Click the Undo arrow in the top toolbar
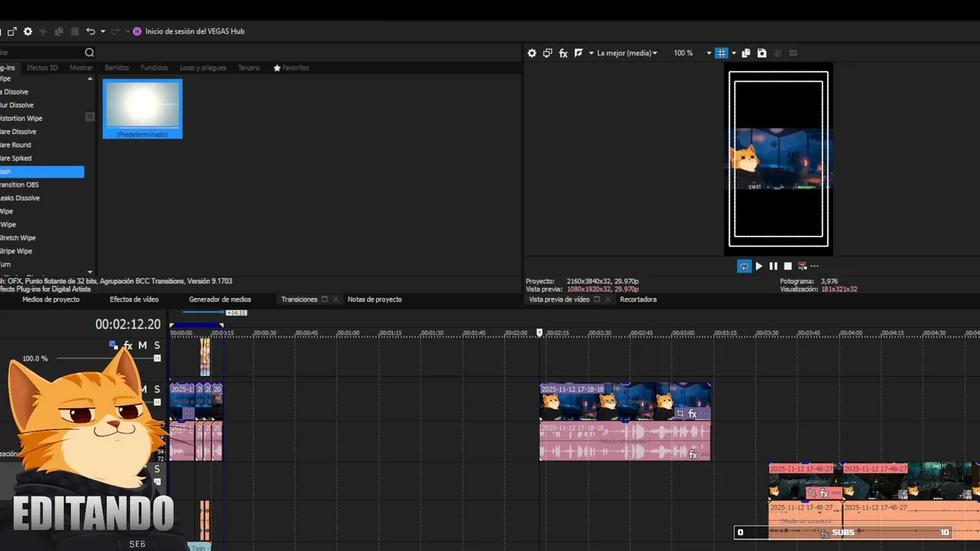 90,31
